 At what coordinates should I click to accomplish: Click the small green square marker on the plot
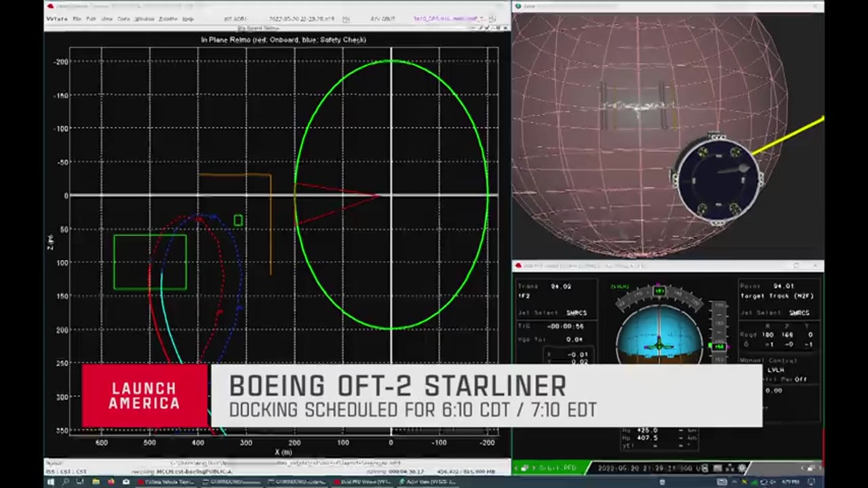238,220
